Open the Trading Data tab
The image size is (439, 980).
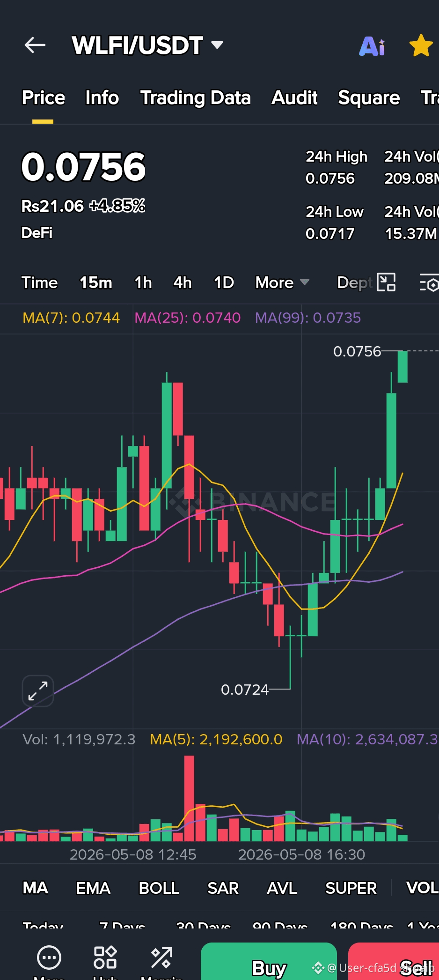click(196, 98)
